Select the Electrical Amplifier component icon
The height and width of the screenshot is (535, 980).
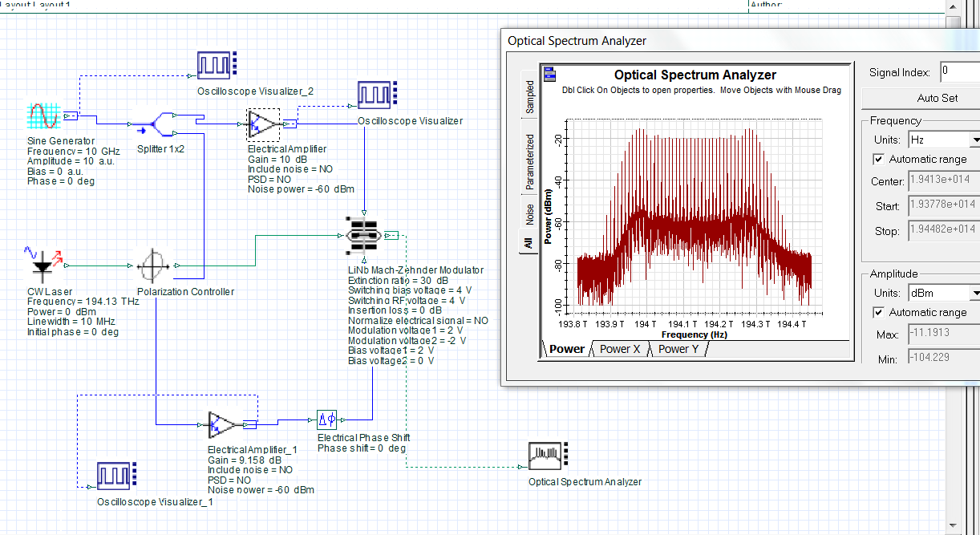(x=263, y=124)
